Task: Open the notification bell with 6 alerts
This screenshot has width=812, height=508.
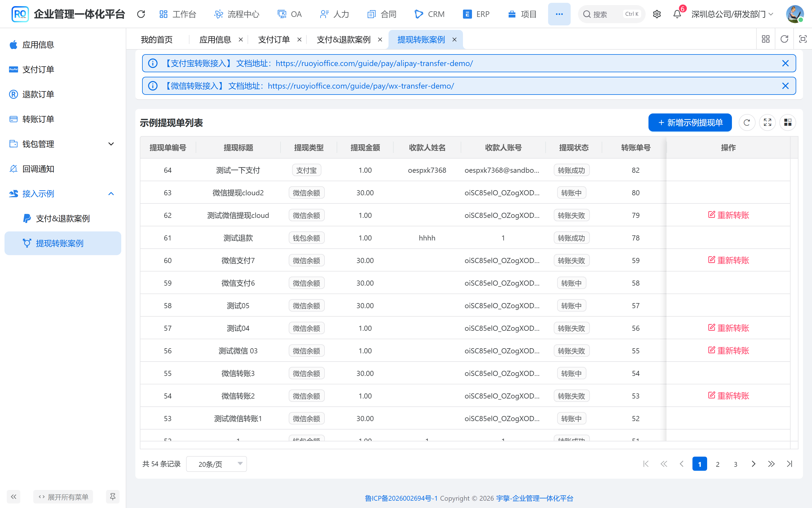Action: (677, 14)
